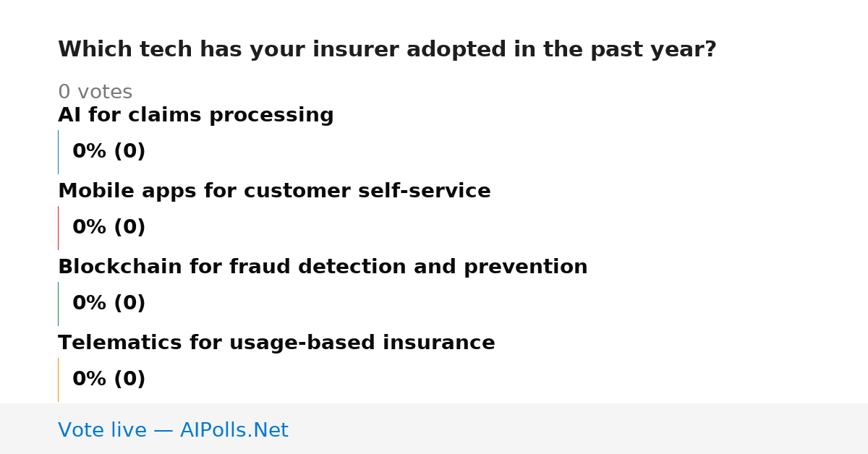Image resolution: width=868 pixels, height=454 pixels.
Task: Click 0% (0) result under Blockchain option
Action: [109, 304]
